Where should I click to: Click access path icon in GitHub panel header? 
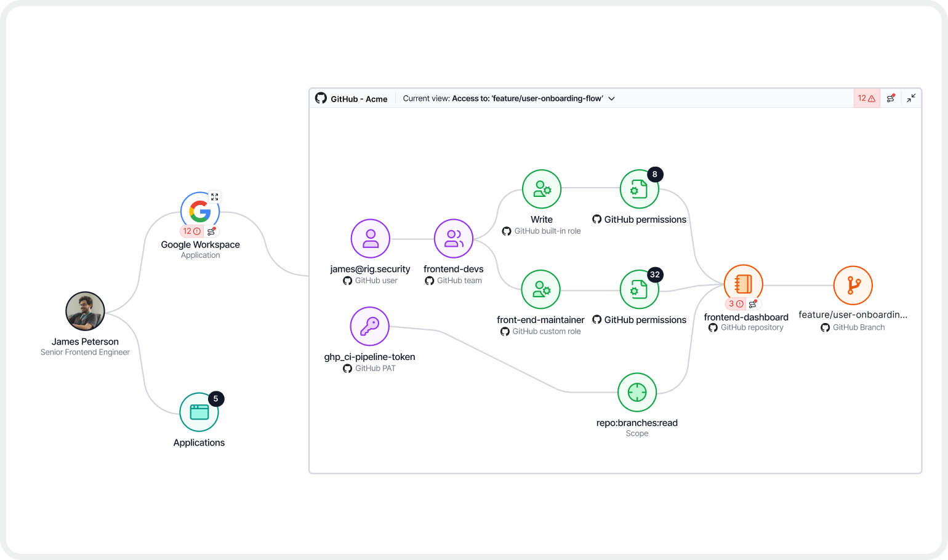pos(891,98)
